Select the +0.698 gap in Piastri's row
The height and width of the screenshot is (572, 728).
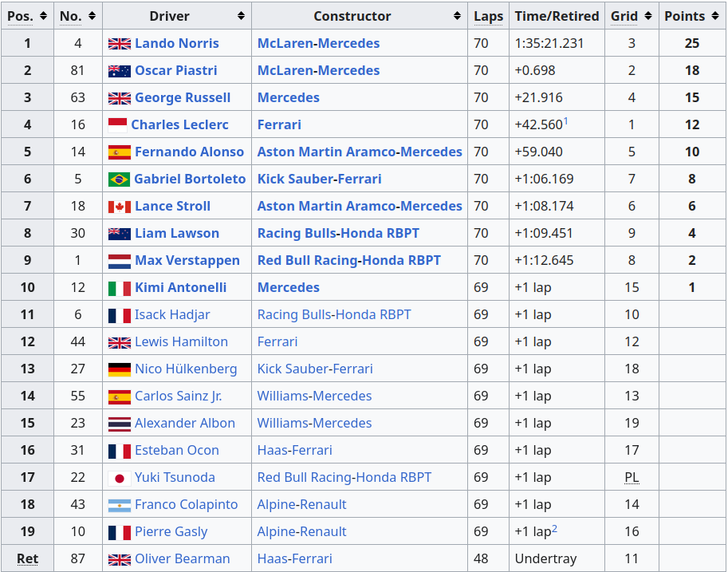535,70
